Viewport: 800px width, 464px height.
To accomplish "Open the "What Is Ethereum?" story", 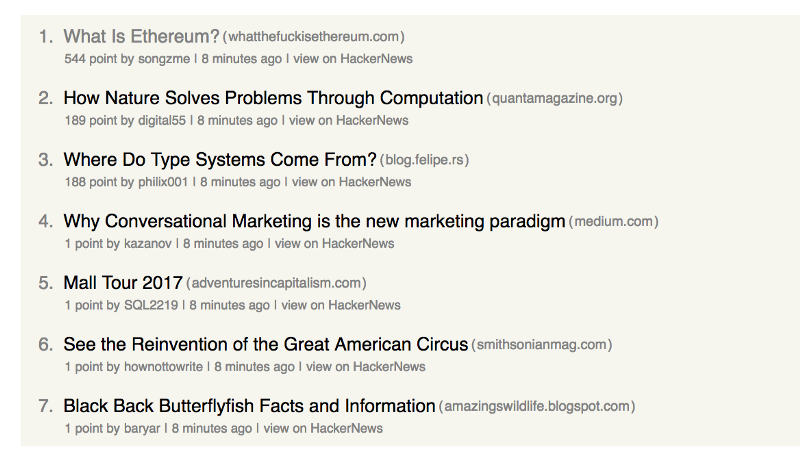I will tap(141, 37).
